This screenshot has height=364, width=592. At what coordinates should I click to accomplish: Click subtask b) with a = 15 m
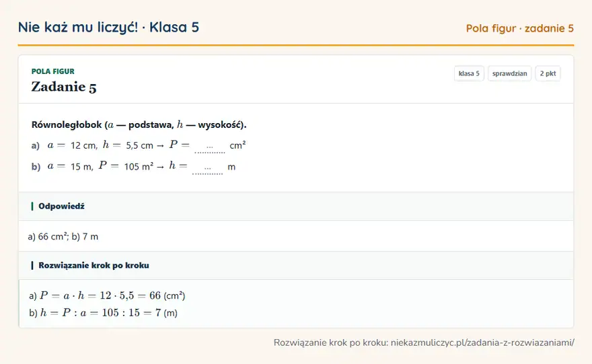pyautogui.click(x=133, y=166)
